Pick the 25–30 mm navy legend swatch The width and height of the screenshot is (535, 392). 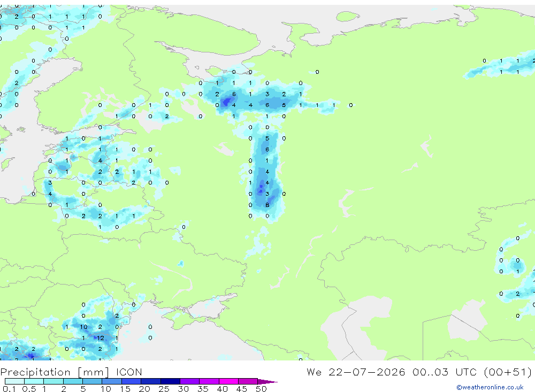point(170,381)
